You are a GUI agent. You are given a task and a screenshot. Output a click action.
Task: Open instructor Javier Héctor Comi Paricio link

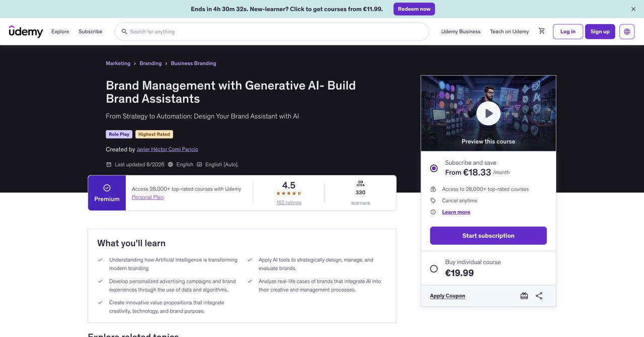pyautogui.click(x=168, y=149)
